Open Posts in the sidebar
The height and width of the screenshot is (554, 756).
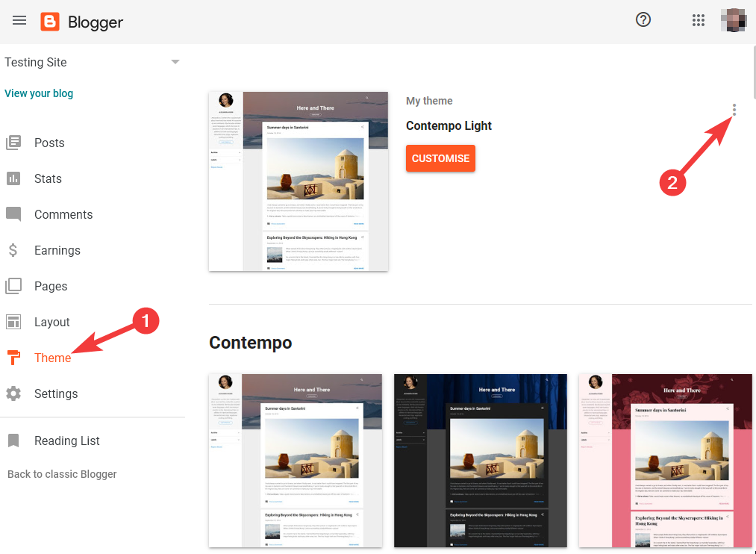(49, 143)
